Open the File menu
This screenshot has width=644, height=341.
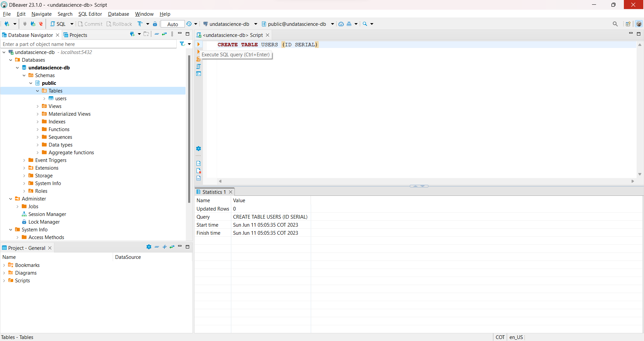coord(7,14)
